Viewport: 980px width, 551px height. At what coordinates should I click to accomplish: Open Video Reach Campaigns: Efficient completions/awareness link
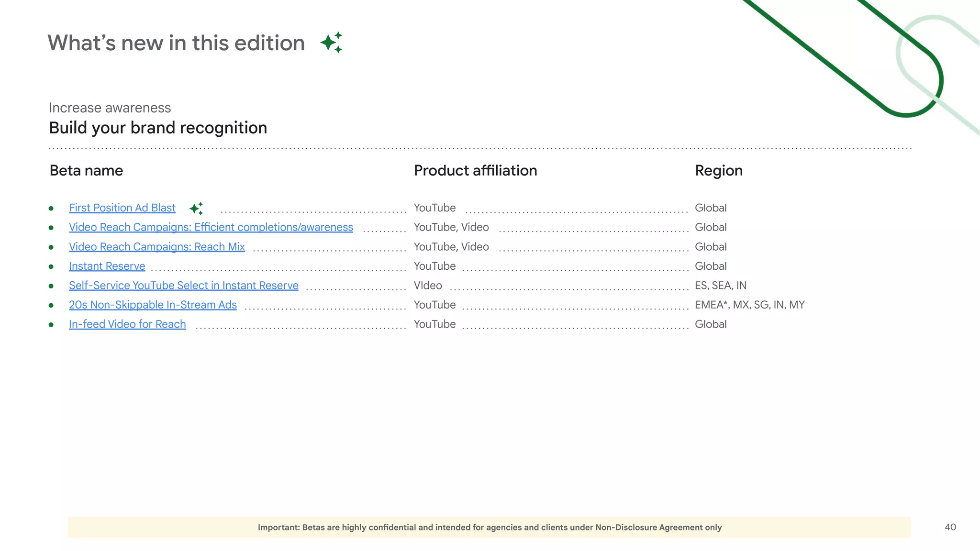pos(211,227)
